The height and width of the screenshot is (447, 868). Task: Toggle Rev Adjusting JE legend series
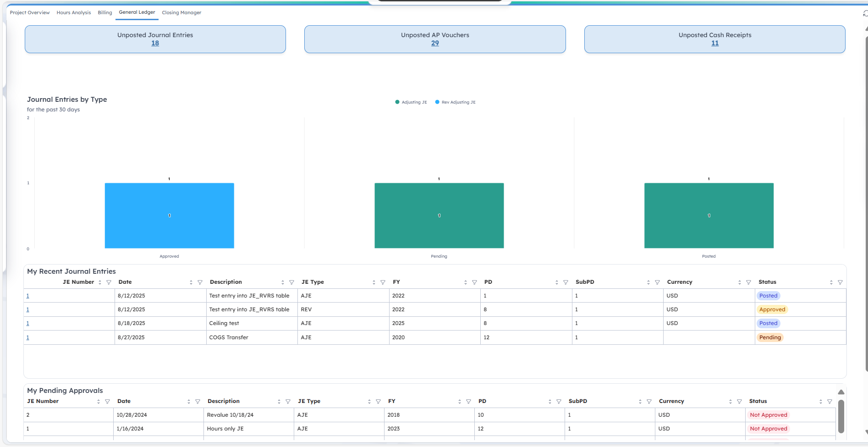(x=455, y=102)
